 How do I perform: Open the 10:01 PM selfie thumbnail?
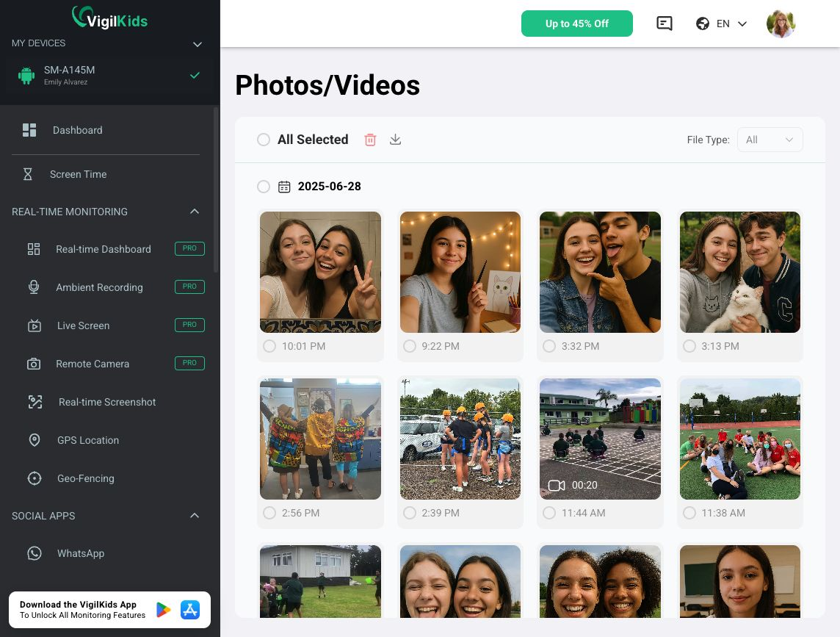pyautogui.click(x=320, y=272)
